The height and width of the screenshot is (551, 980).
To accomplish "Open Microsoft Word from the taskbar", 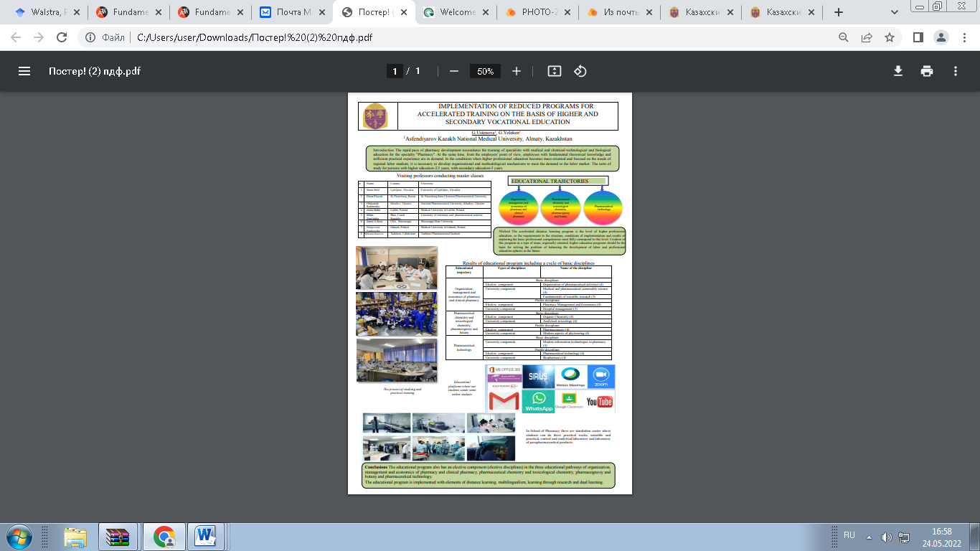I will coord(205,537).
